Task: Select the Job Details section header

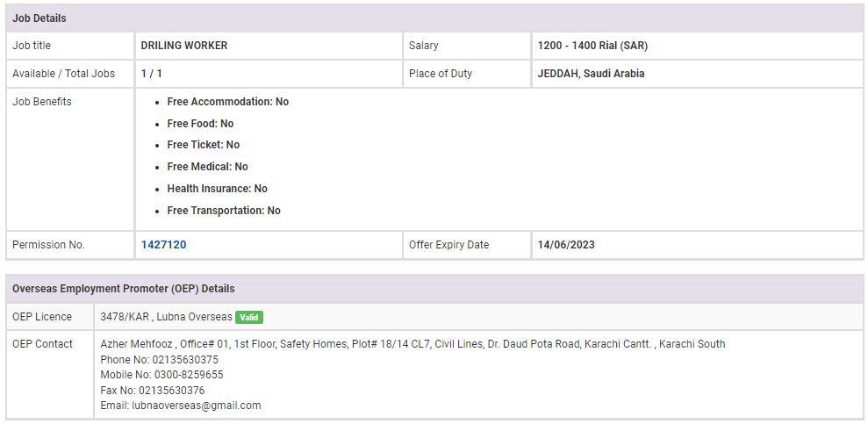Action: point(39,18)
